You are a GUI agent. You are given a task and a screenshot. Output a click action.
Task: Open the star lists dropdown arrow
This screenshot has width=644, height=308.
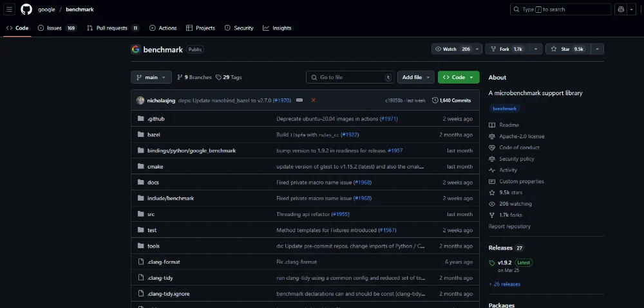point(598,49)
